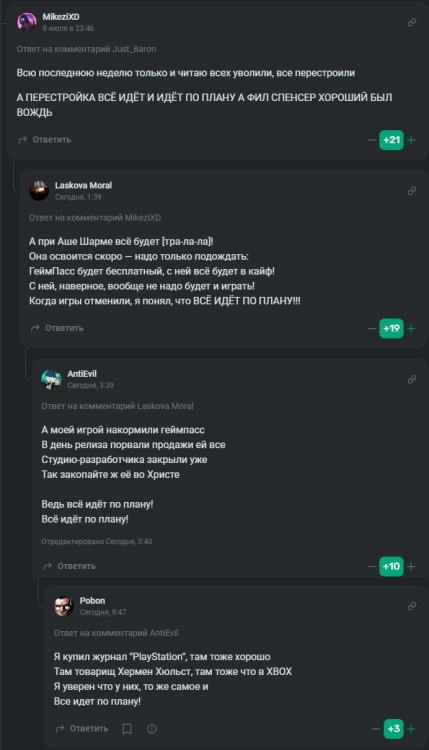Screen dimensions: 429x750
Task: Upvote Laskova Moral's comment with plus
Action: click(411, 328)
